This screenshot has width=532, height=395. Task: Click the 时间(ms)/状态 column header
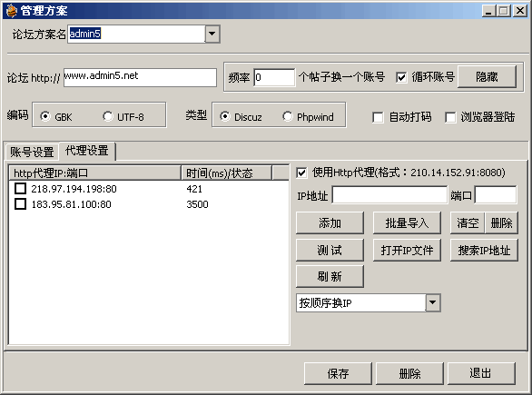(x=227, y=173)
